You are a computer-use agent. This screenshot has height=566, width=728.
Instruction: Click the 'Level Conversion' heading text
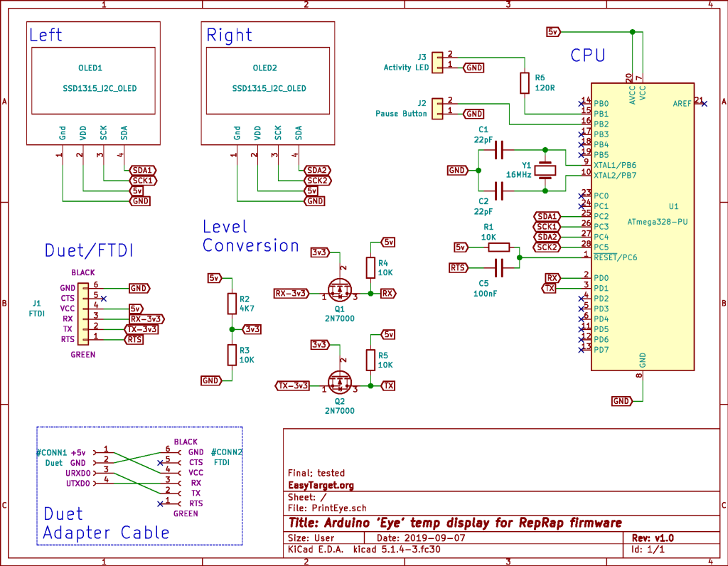tap(251, 236)
